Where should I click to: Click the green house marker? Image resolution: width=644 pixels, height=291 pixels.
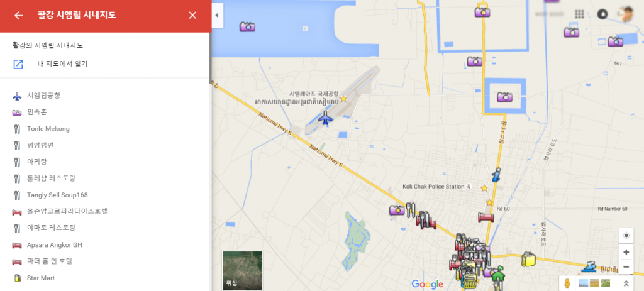[498, 273]
